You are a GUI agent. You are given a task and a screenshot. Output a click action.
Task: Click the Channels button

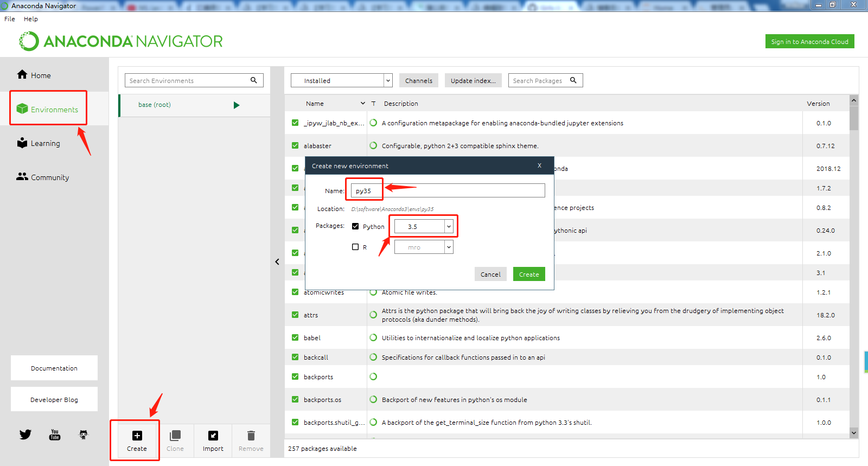419,80
